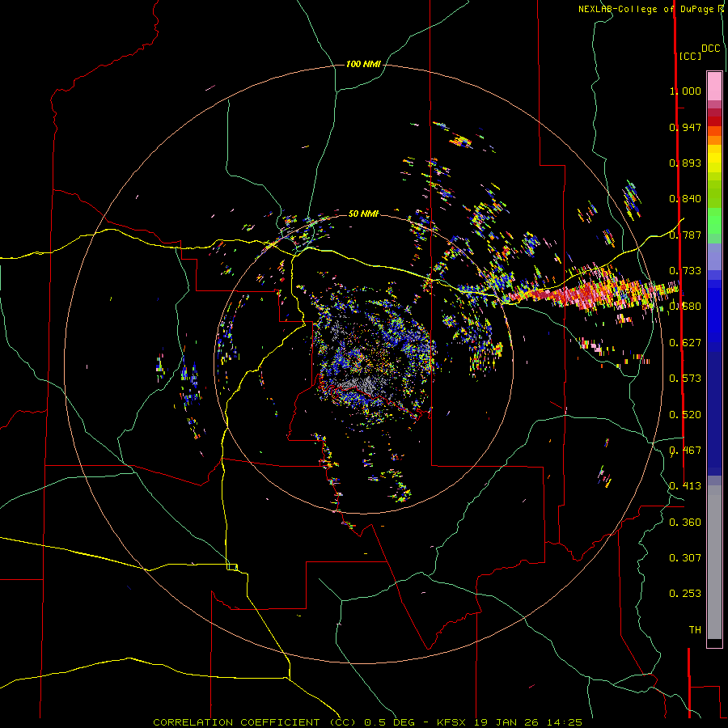728x728 pixels.
Task: Click the 0.787 scale value
Action: coord(685,235)
